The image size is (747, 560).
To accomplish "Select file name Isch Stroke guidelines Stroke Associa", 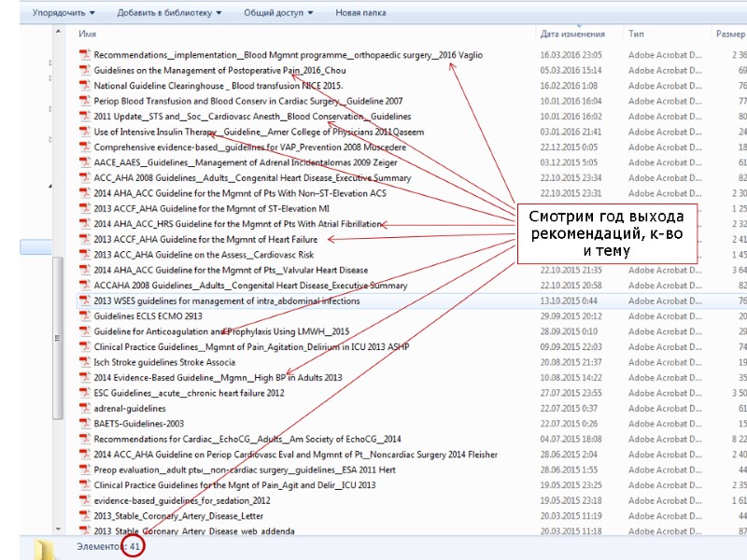I will coord(164,362).
